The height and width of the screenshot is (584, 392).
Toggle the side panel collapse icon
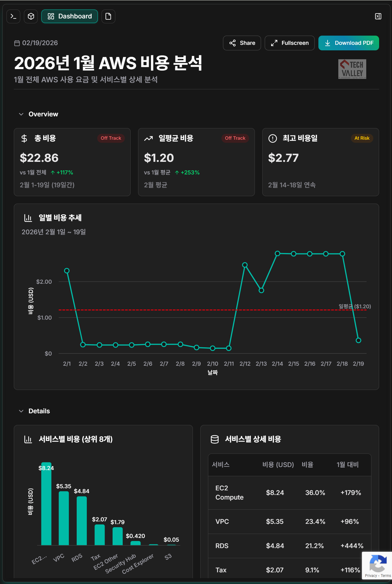click(x=378, y=16)
